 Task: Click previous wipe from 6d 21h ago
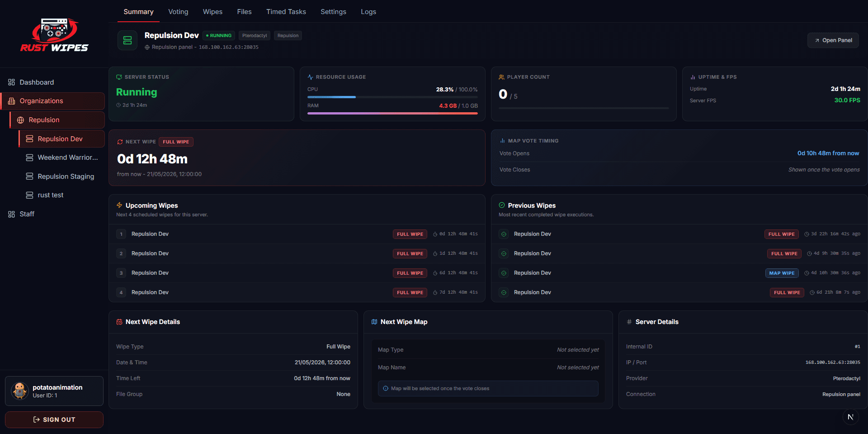coord(679,292)
